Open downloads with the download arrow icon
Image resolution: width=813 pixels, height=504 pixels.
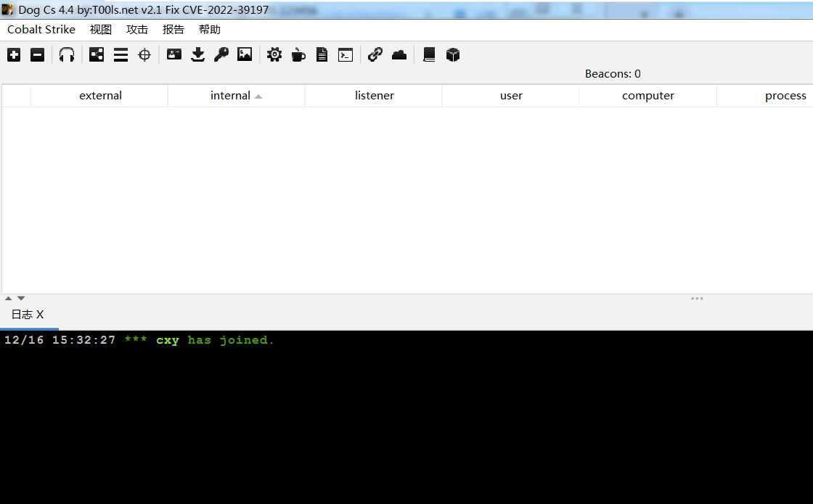(198, 55)
